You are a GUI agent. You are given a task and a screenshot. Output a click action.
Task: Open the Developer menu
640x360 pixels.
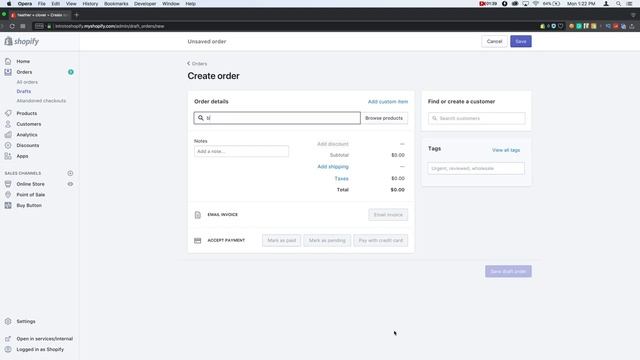click(145, 4)
